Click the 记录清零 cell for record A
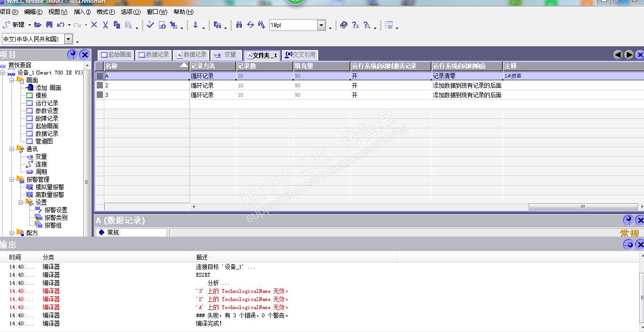 467,76
